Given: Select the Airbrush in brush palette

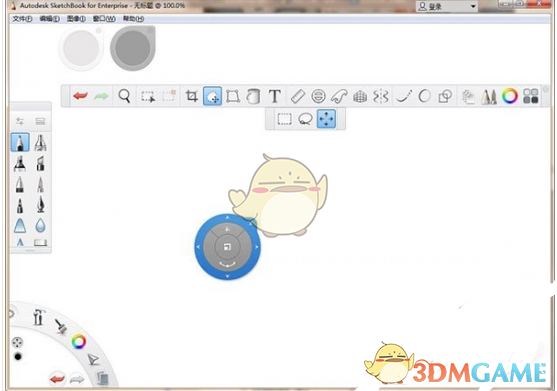Looking at the screenshot, I should [40, 143].
